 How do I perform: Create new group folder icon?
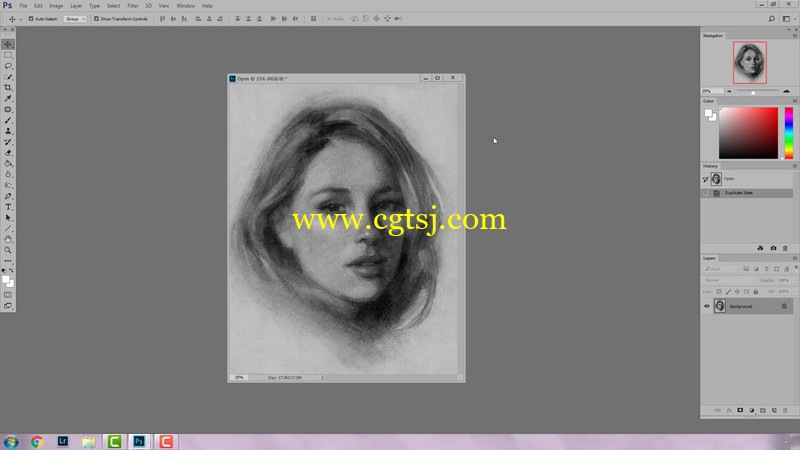click(763, 410)
